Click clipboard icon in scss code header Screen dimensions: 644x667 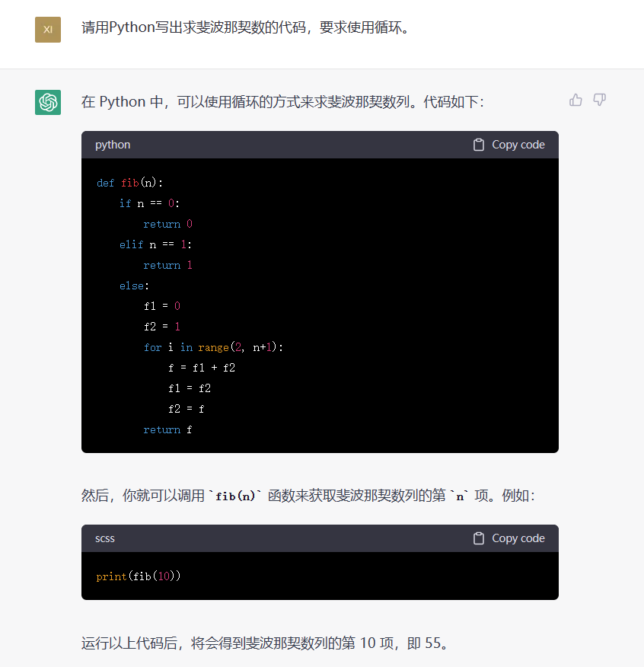pyautogui.click(x=479, y=538)
